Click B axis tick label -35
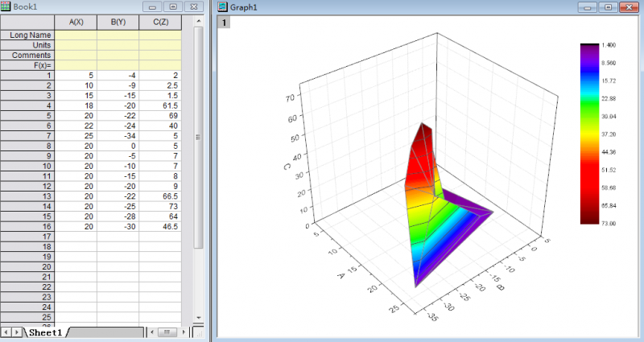This screenshot has height=342, width=644. [x=432, y=316]
